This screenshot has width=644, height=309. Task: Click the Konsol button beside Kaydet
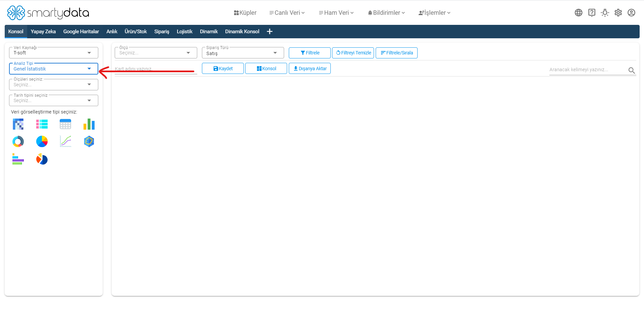[266, 69]
